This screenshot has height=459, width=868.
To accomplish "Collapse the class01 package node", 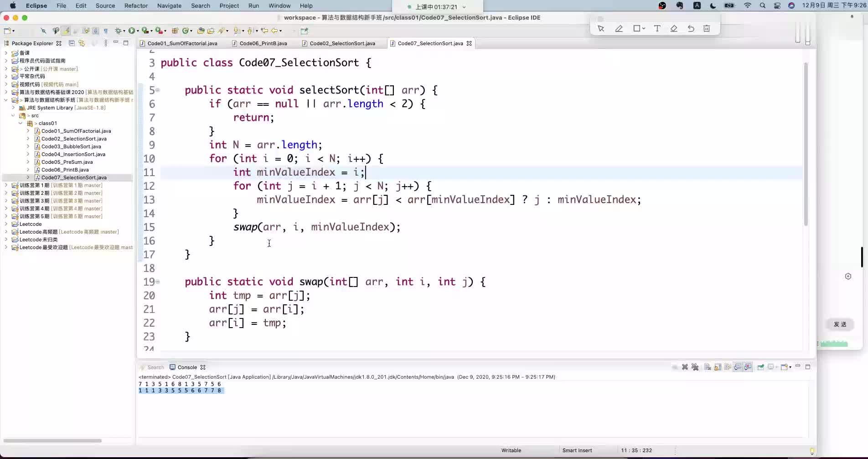I will (21, 123).
